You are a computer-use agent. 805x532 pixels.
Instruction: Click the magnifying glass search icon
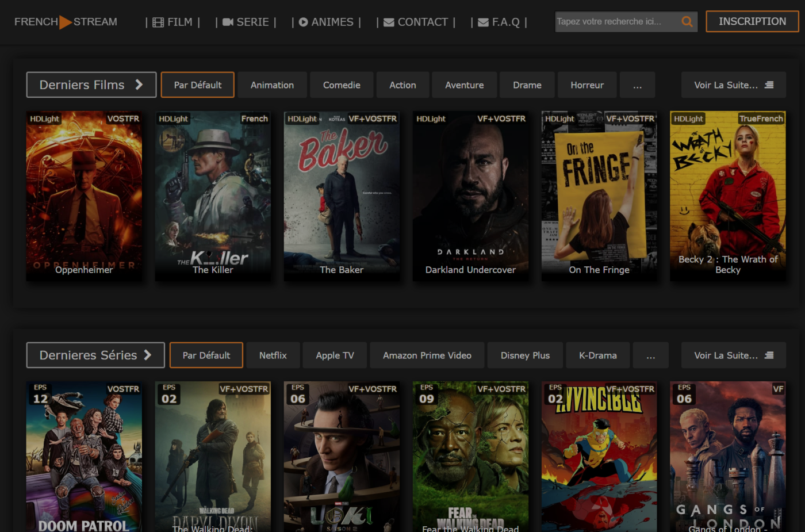click(687, 21)
